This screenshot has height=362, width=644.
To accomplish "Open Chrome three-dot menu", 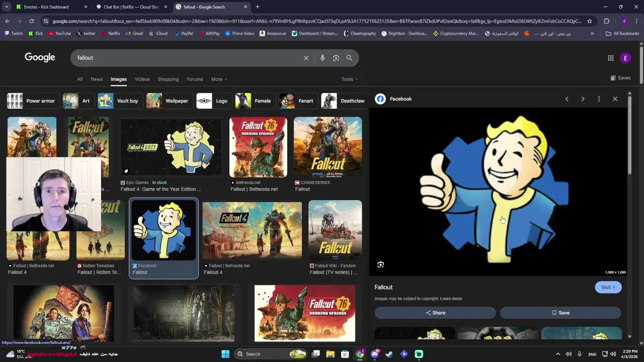I will click(x=637, y=21).
